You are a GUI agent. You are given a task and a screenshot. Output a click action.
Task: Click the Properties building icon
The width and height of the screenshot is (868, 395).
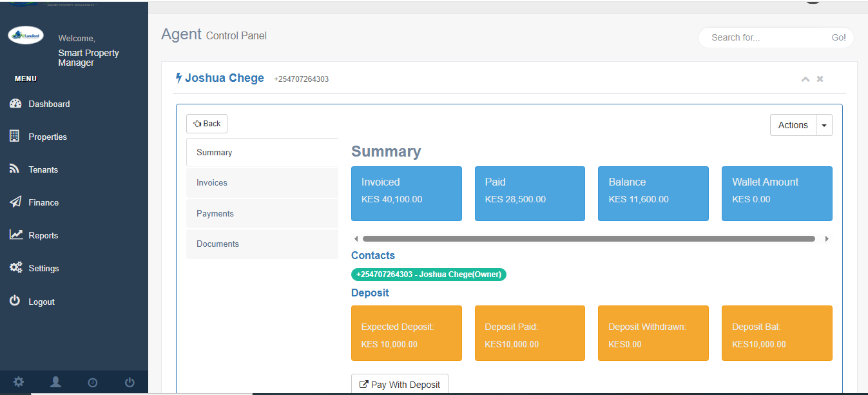coord(15,136)
